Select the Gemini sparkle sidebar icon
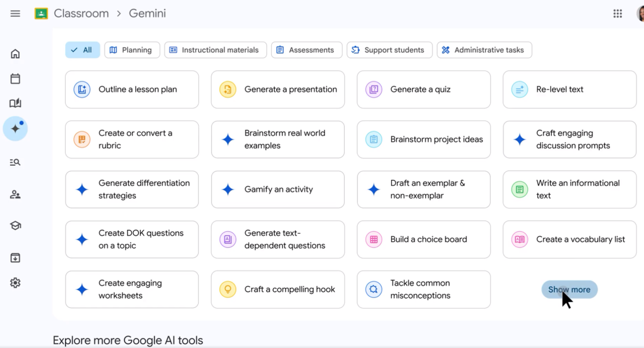The height and width of the screenshot is (348, 644). [15, 129]
